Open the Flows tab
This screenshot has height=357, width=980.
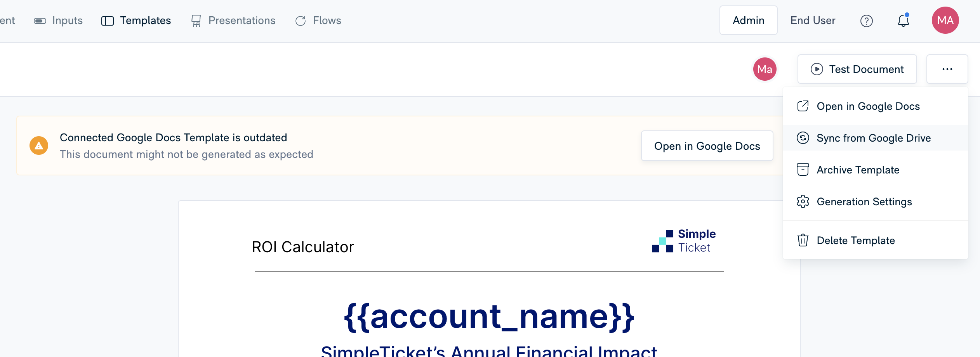(318, 21)
